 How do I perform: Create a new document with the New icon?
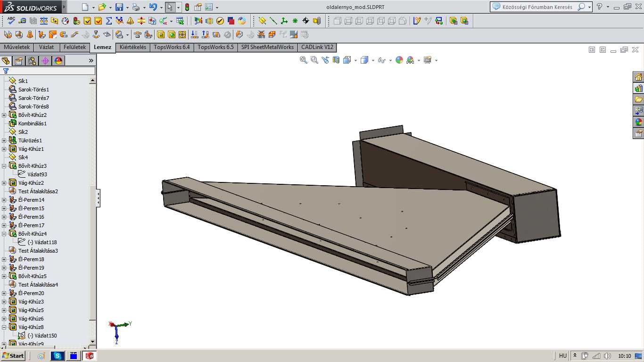[x=85, y=7]
